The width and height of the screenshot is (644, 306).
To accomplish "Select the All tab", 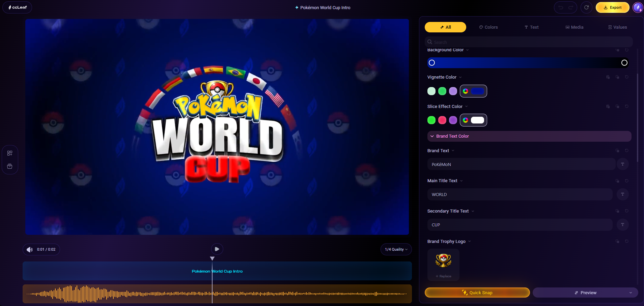I will pyautogui.click(x=445, y=27).
